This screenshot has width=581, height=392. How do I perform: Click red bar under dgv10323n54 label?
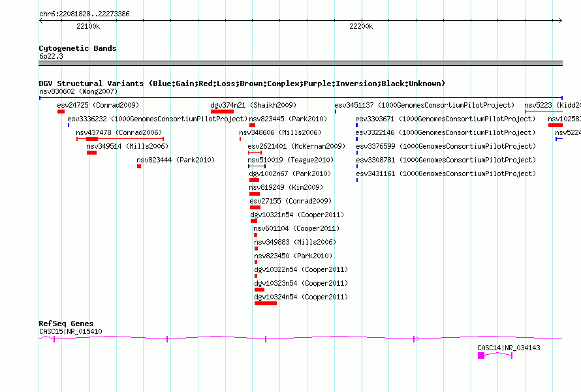pos(259,290)
